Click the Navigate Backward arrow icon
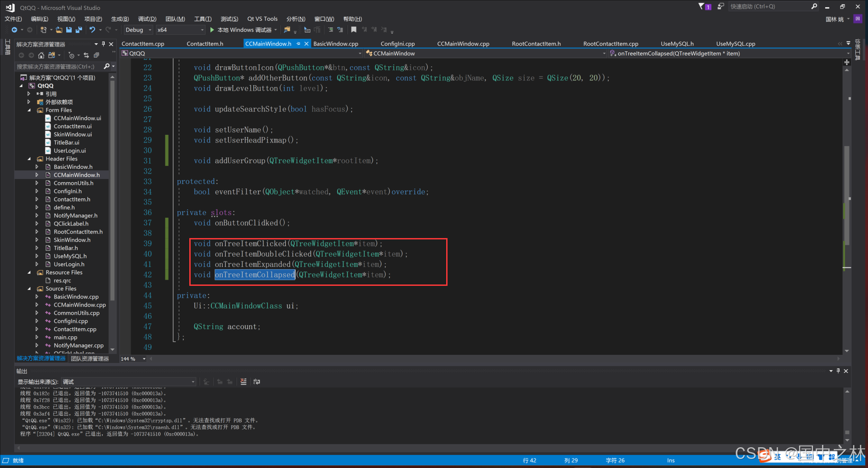The height and width of the screenshot is (468, 868). coord(14,30)
